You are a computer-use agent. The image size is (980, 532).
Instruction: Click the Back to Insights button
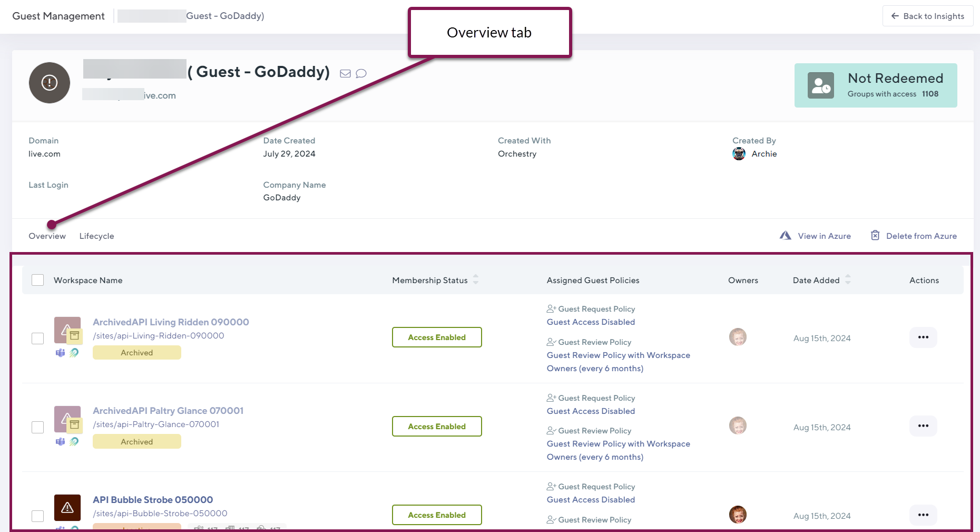(927, 16)
